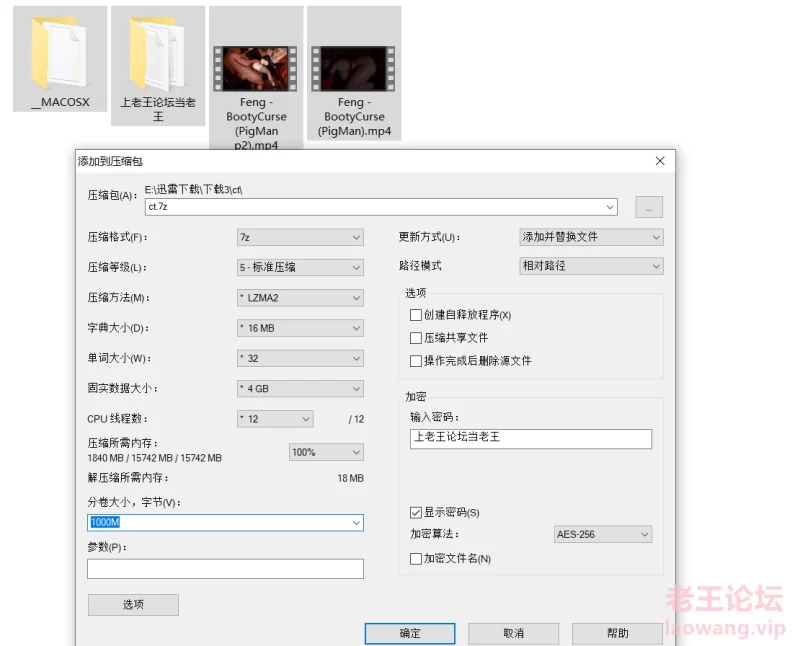Open the 更新方式 添加并替换文件 dropdown
The width and height of the screenshot is (800, 646).
[591, 237]
